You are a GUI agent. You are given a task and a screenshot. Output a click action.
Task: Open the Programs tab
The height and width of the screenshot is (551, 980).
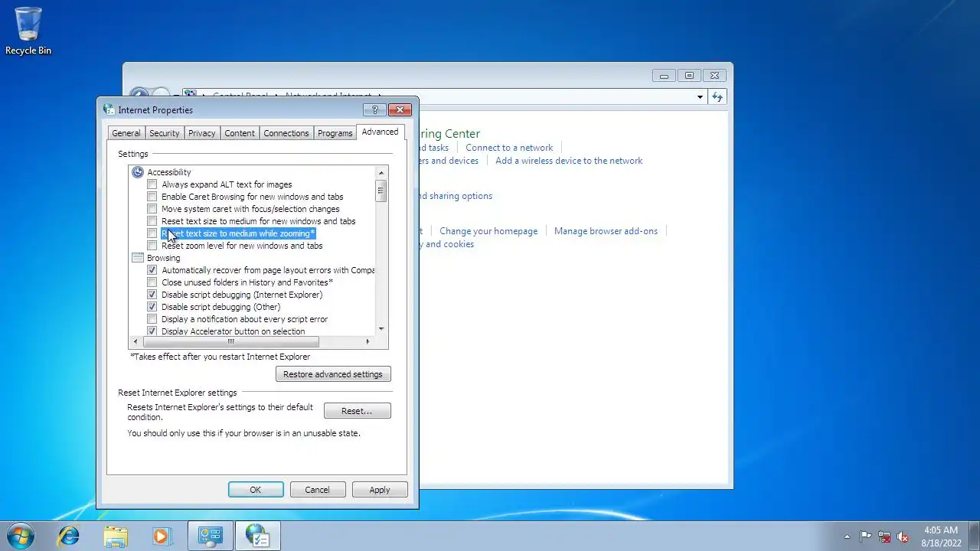tap(335, 133)
